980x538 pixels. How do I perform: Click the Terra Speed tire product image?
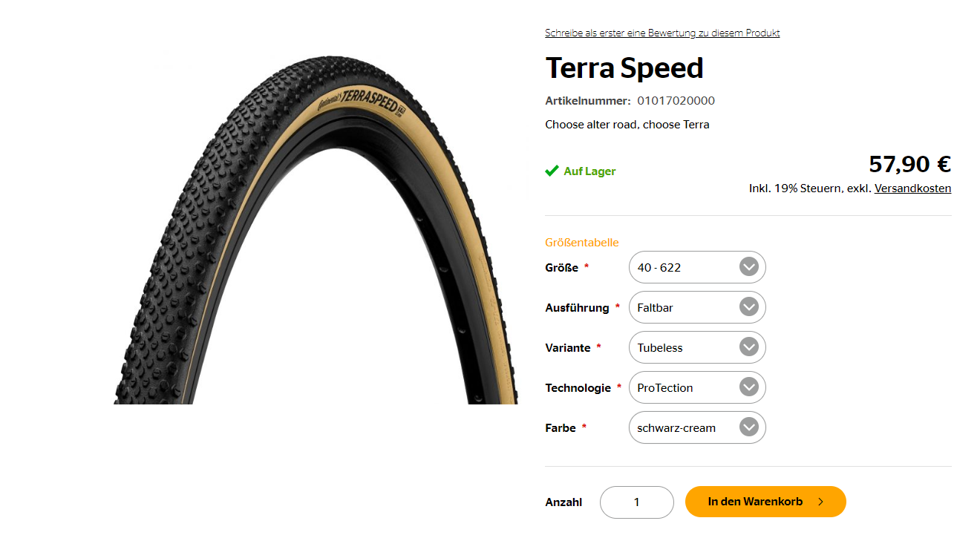tap(316, 229)
